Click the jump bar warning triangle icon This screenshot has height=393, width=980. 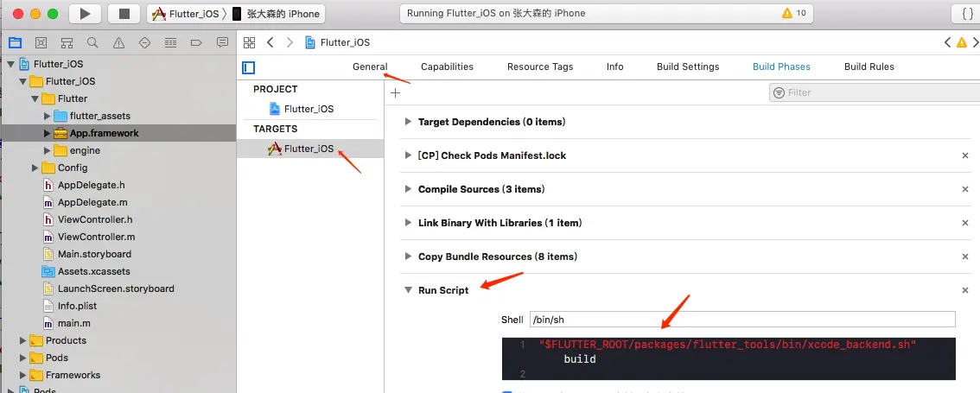[962, 42]
